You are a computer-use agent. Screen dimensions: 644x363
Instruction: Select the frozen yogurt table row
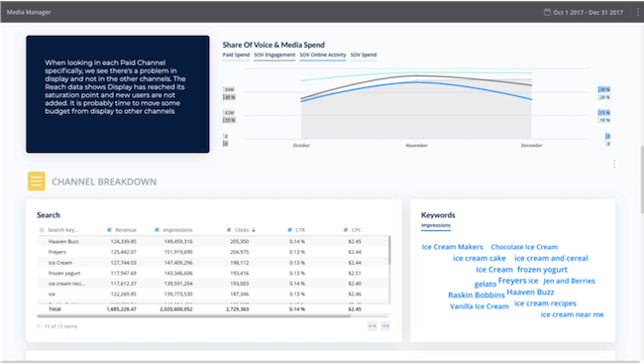point(213,273)
